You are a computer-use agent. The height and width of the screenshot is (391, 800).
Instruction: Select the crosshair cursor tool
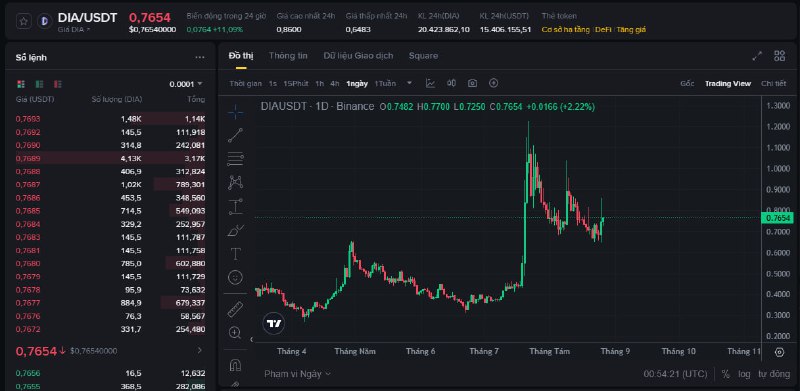click(235, 111)
